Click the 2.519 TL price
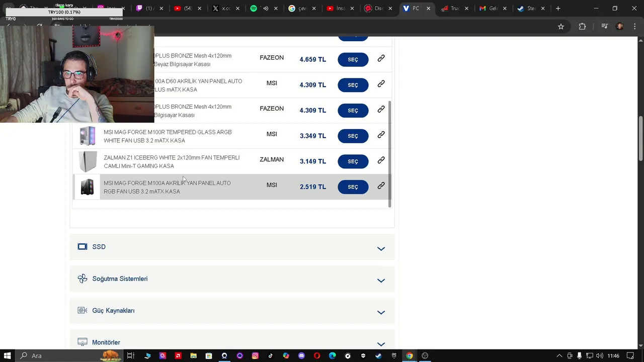Image resolution: width=644 pixels, height=362 pixels. (x=313, y=187)
